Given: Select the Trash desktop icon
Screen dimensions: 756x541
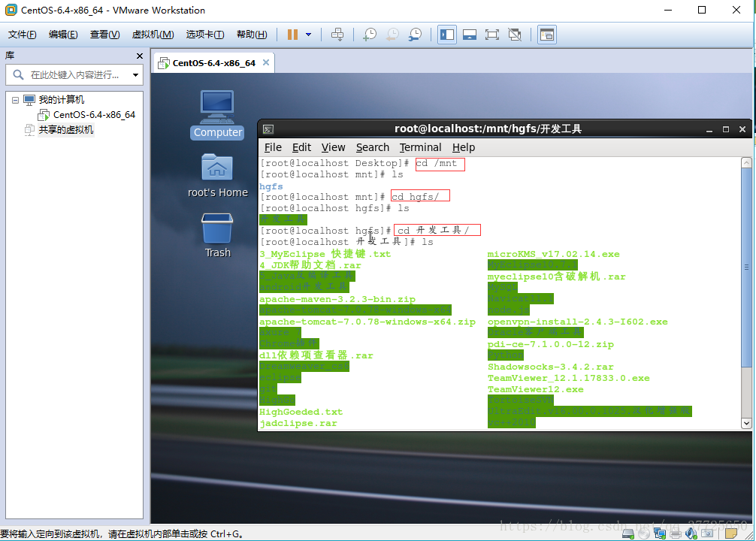Looking at the screenshot, I should pyautogui.click(x=217, y=235).
